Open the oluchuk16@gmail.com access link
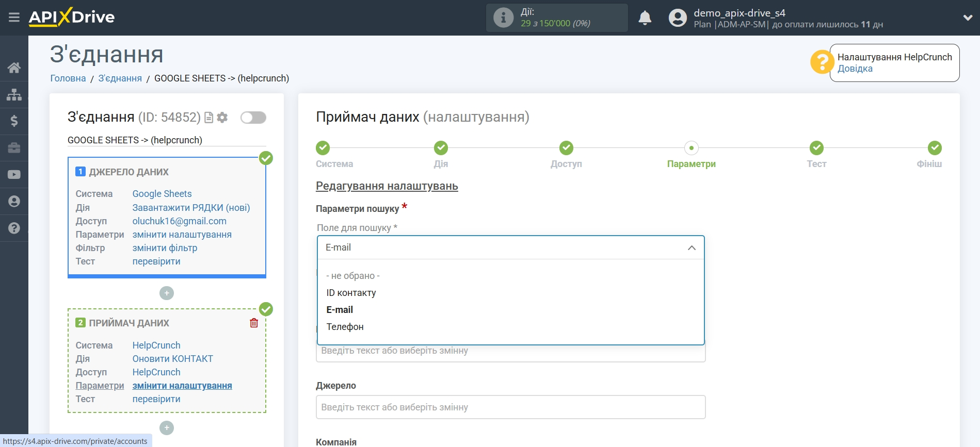The width and height of the screenshot is (980, 447). (x=179, y=221)
